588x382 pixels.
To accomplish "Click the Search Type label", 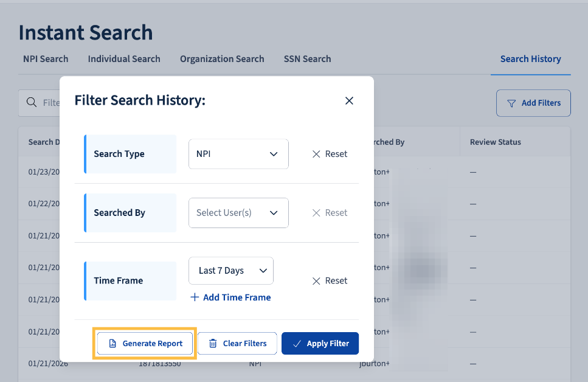I will click(119, 154).
